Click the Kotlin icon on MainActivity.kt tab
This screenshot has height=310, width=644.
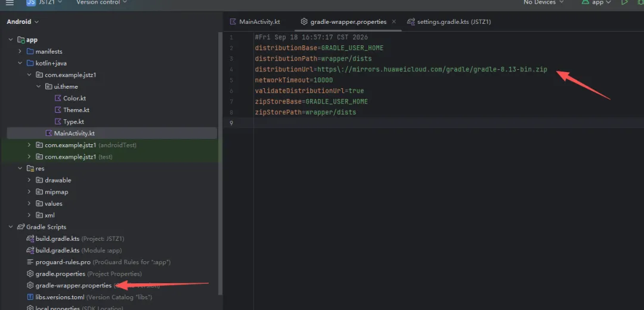233,22
